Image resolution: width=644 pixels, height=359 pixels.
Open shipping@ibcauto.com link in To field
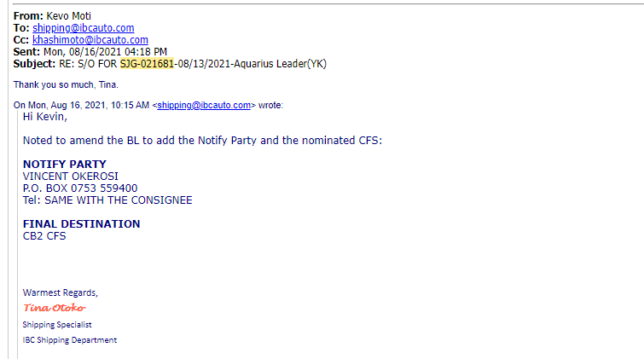84,28
